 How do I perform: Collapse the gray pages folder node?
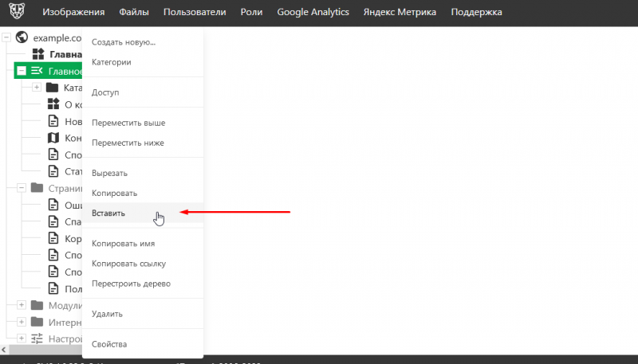point(22,188)
